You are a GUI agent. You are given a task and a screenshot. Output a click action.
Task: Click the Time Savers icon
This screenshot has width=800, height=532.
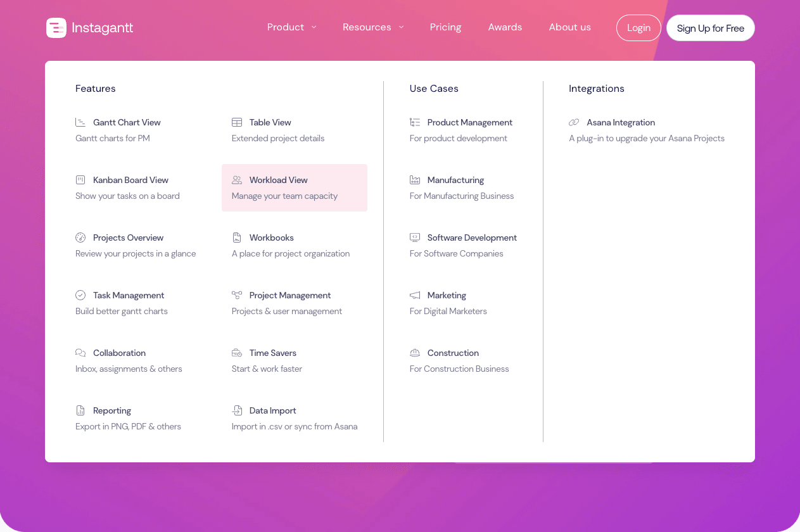pos(237,353)
